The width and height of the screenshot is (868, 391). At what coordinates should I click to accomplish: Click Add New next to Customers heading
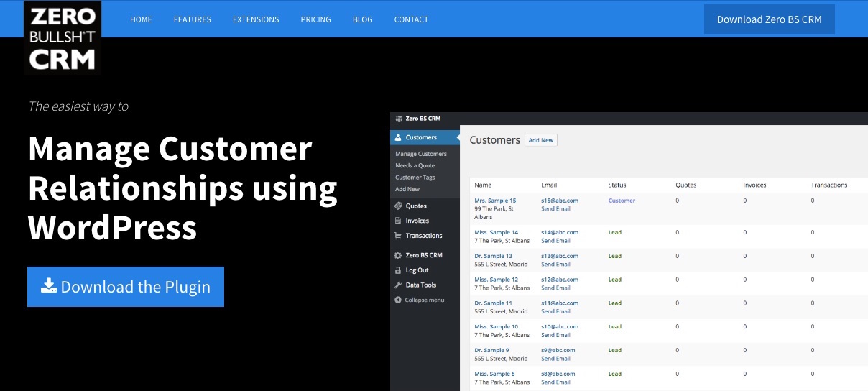click(x=541, y=140)
